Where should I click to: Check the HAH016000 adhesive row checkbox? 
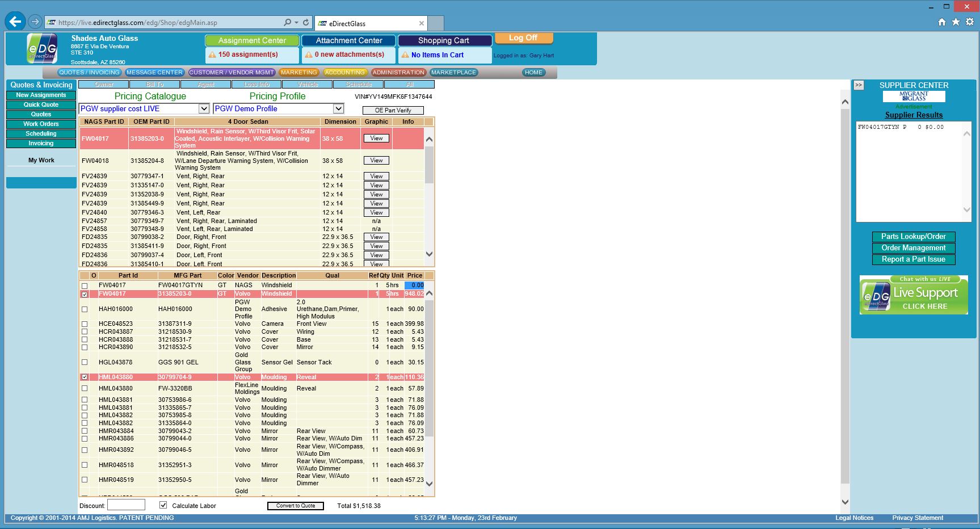point(85,309)
